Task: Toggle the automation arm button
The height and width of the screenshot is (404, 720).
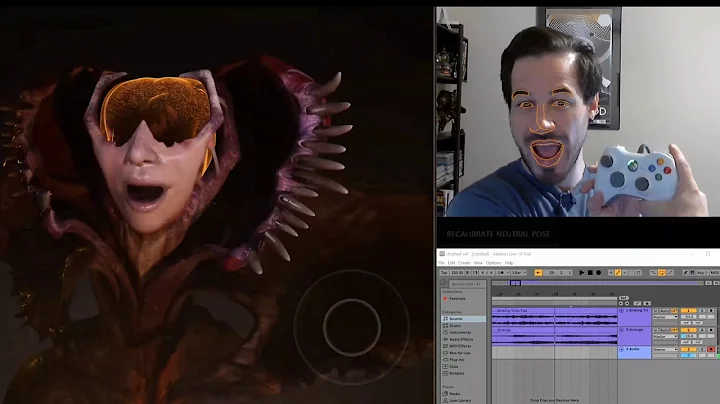Action: (618, 273)
